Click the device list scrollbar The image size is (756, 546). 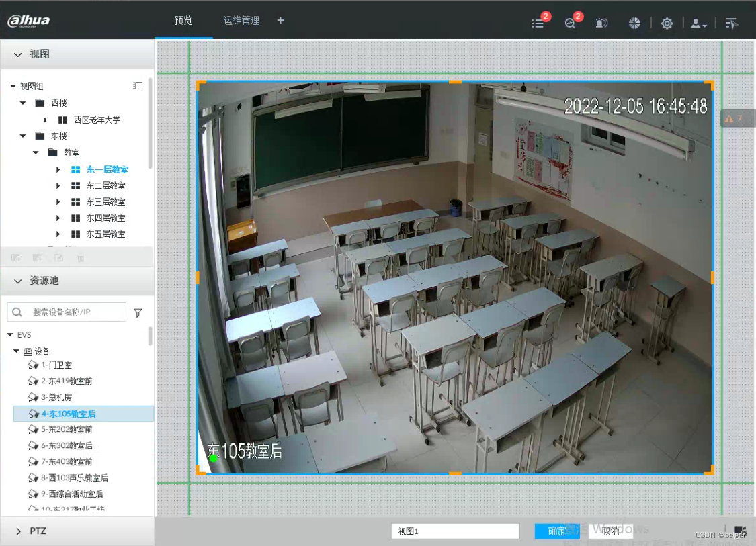[x=150, y=335]
